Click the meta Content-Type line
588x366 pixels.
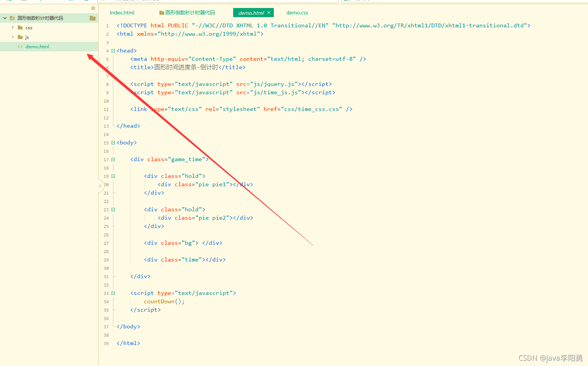248,59
